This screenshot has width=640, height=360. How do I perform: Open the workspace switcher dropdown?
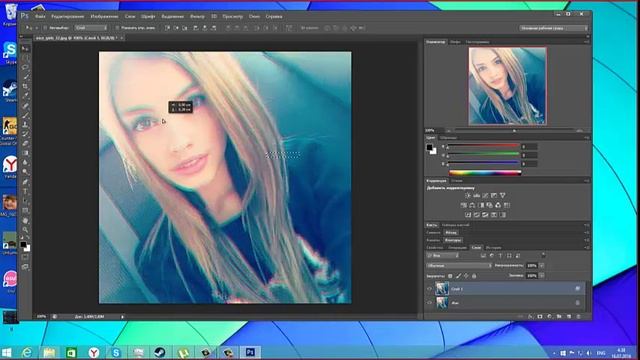553,28
